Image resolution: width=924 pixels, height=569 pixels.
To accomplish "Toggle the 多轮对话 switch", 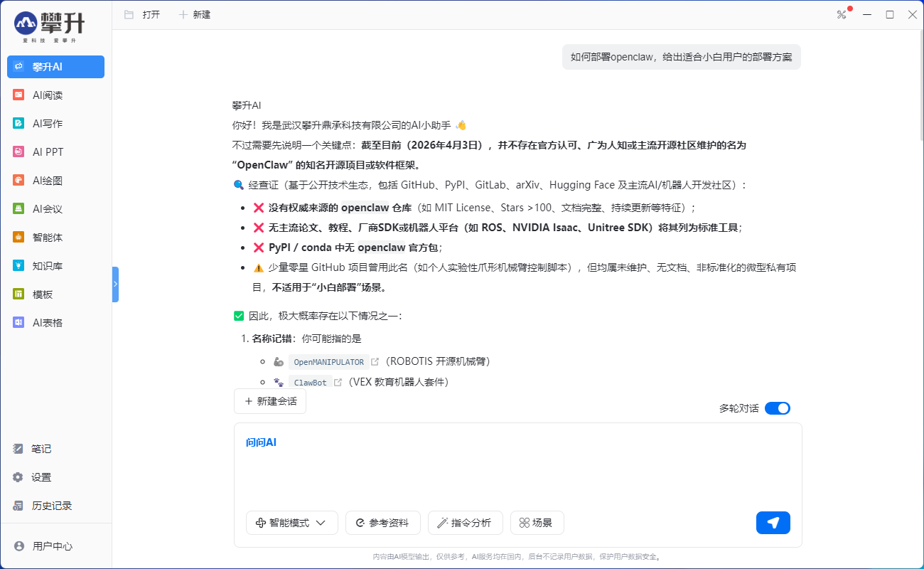I will pos(778,408).
